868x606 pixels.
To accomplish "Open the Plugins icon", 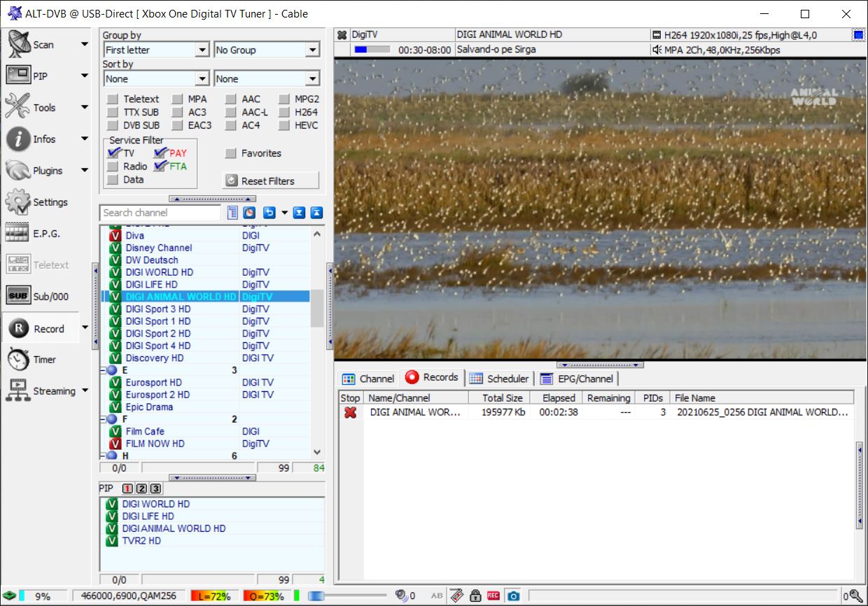I will 18,170.
